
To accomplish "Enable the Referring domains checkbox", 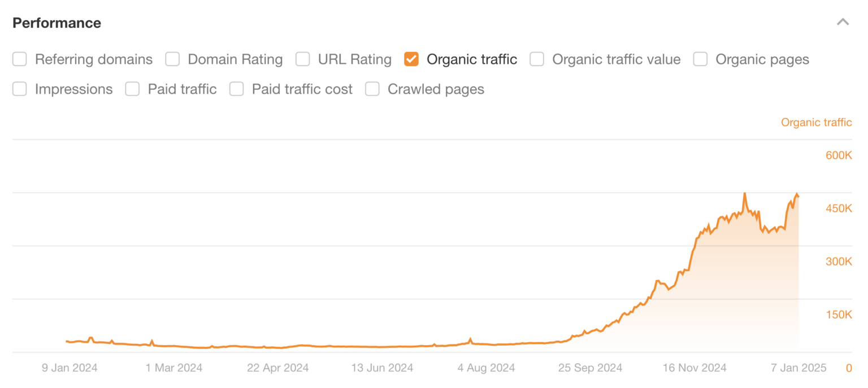I will [x=20, y=59].
